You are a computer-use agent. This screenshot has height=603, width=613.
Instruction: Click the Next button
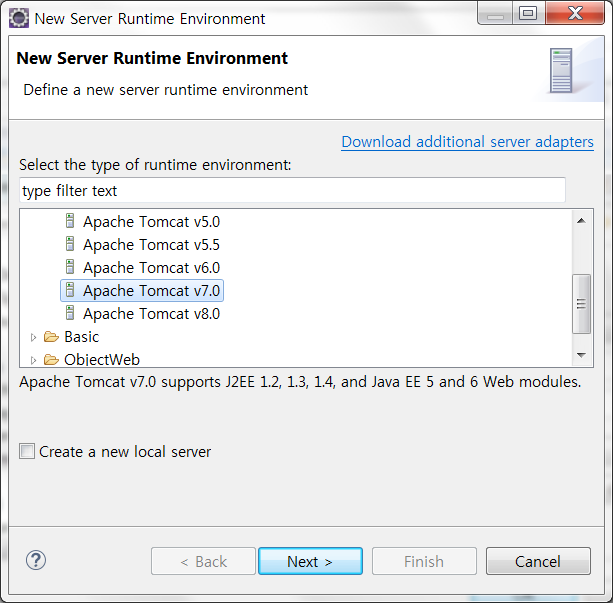coord(310,561)
